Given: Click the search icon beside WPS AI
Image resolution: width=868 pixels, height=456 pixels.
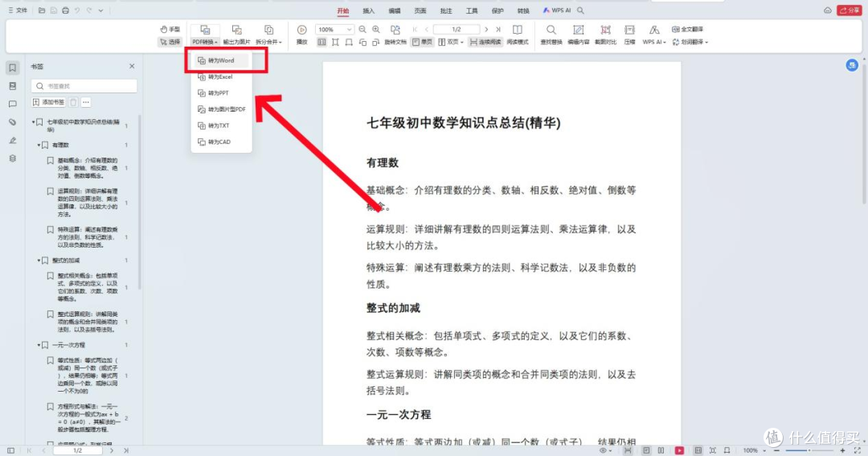Looking at the screenshot, I should click(580, 10).
